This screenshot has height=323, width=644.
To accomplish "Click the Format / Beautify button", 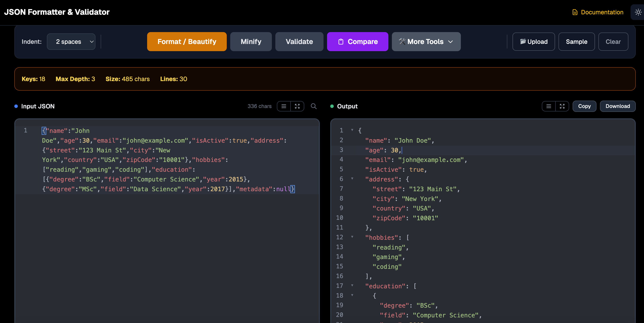I will tap(187, 41).
